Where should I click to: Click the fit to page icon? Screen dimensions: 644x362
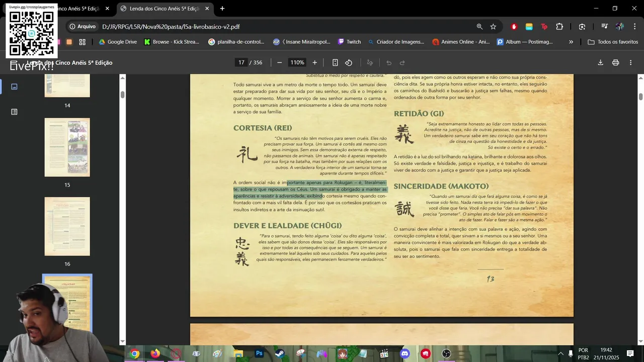click(x=335, y=62)
